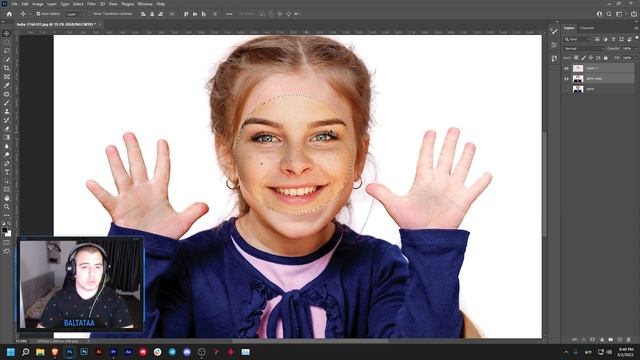
Task: Select the Eyedropper tool
Action: click(x=7, y=85)
